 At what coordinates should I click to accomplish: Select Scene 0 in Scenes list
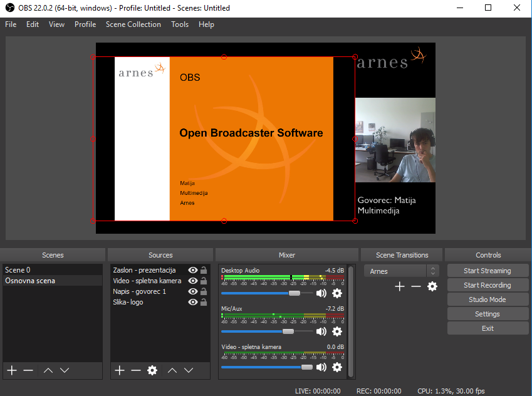(x=53, y=270)
